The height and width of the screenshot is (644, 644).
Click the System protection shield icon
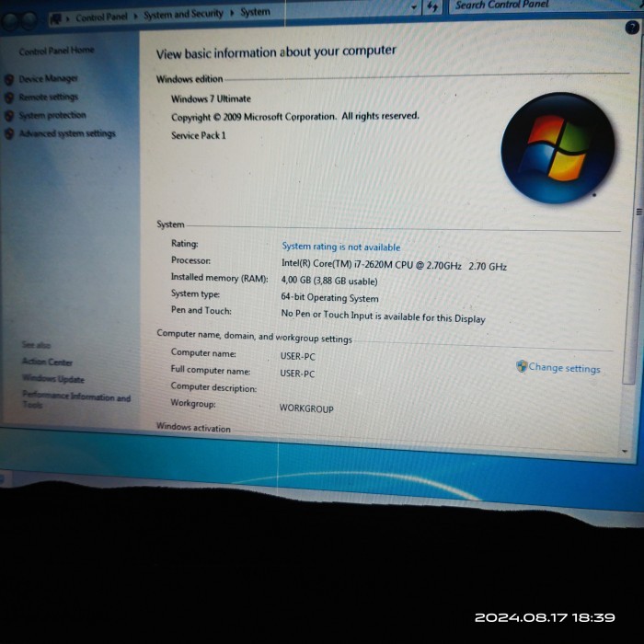click(9, 116)
